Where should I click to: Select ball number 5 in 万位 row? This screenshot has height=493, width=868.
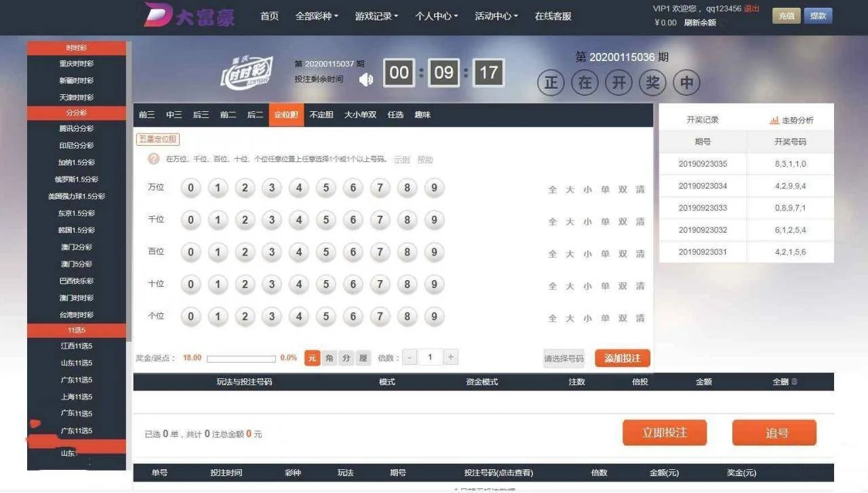[325, 188]
